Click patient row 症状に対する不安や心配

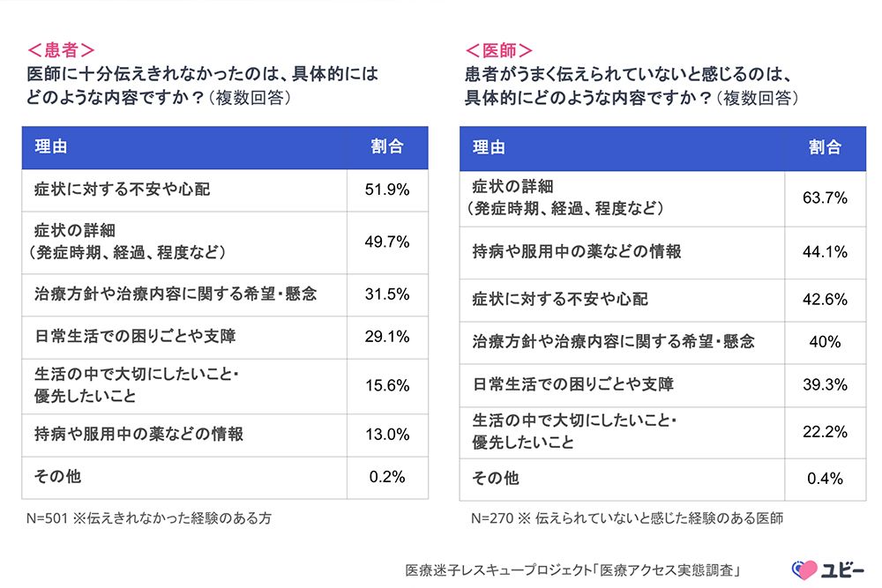[x=123, y=190]
